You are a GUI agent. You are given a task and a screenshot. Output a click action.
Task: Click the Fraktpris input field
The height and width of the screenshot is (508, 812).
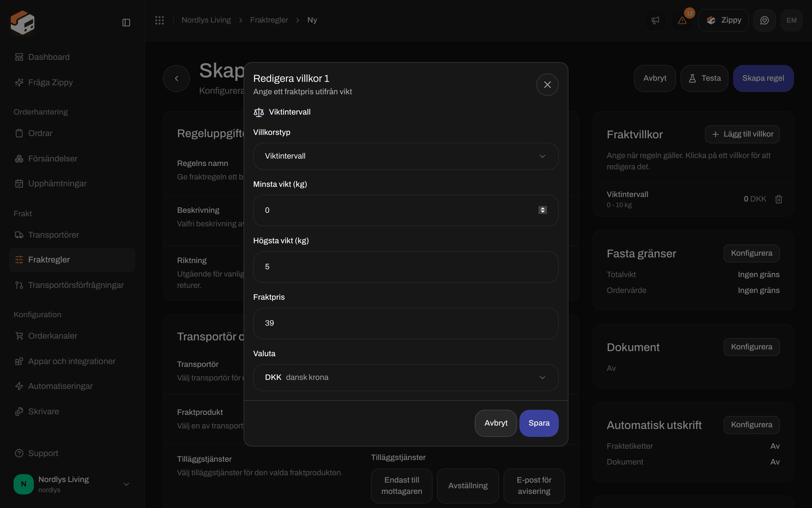coord(406,323)
